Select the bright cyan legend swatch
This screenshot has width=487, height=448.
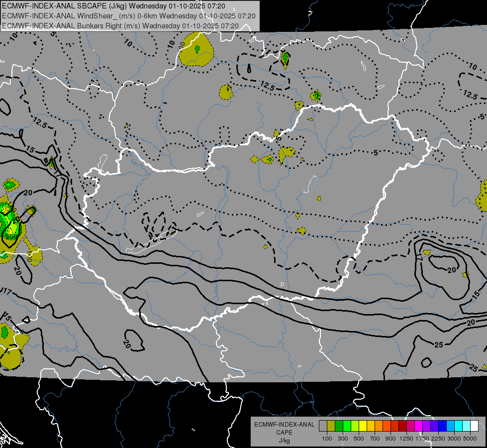tap(458, 426)
